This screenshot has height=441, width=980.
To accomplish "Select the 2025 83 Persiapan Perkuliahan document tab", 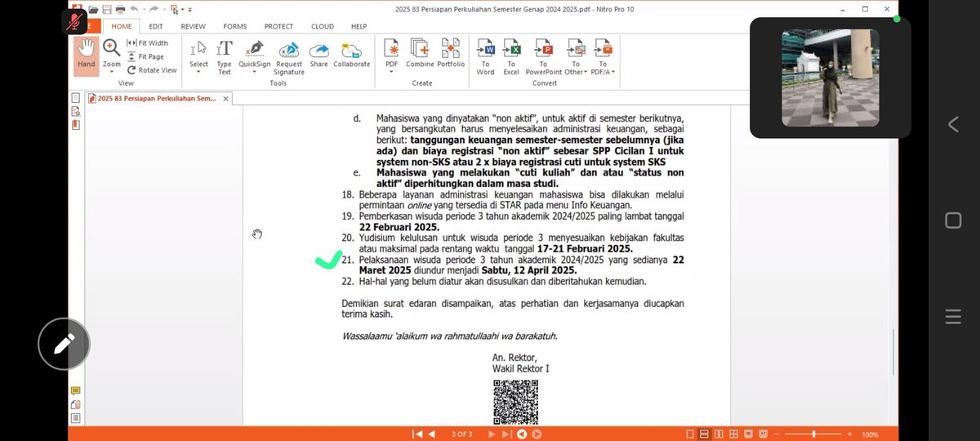I will click(x=157, y=98).
